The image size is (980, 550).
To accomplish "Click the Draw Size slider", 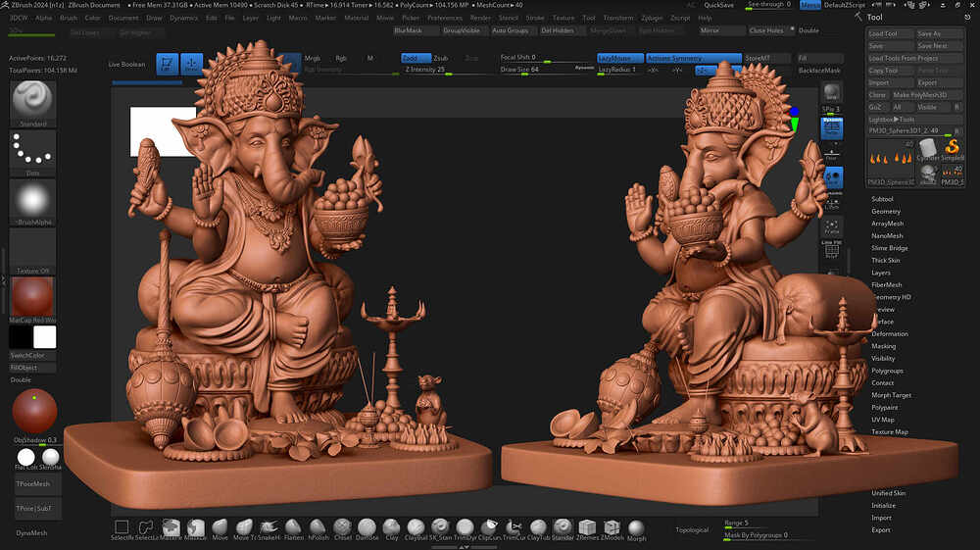I will click(546, 70).
